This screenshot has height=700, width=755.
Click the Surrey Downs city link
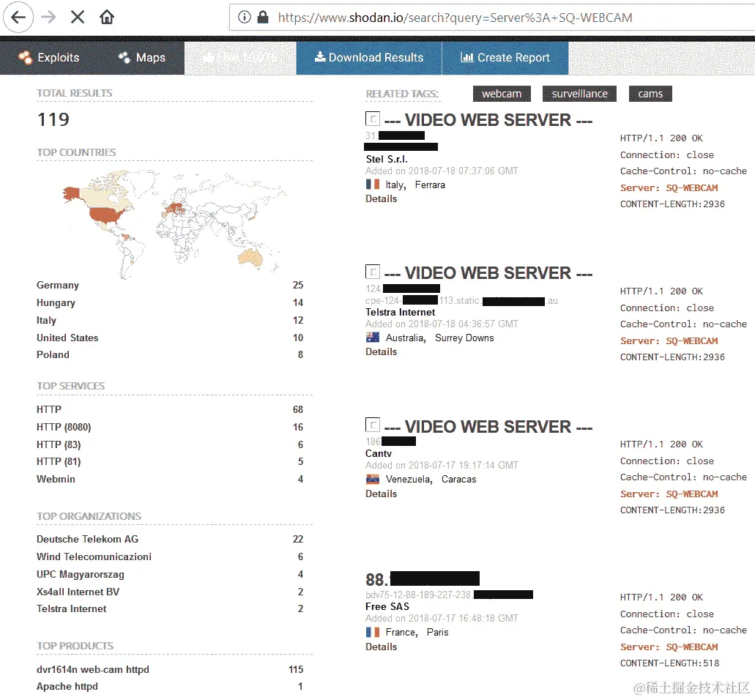pyautogui.click(x=464, y=338)
